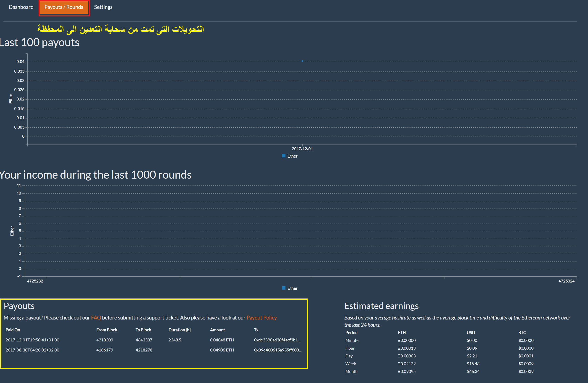Viewport: 588px width, 383px height.
Task: Click the Month period row label
Action: (351, 371)
